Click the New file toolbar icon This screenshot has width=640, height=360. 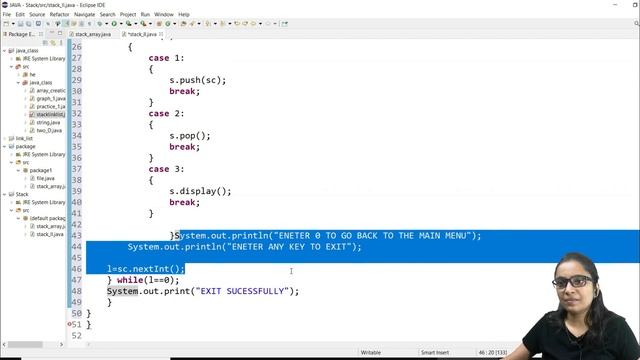coord(6,24)
